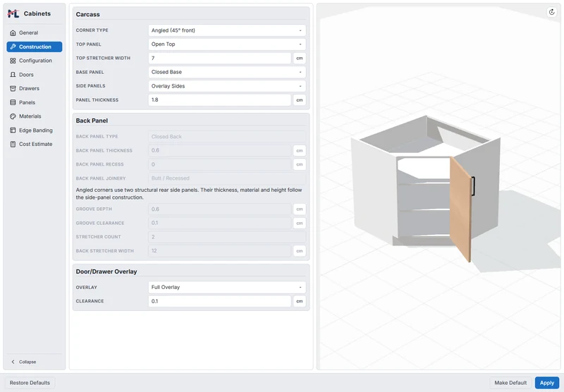This screenshot has width=564, height=392.
Task: Click the Collapse chevron arrow icon
Action: 13,362
